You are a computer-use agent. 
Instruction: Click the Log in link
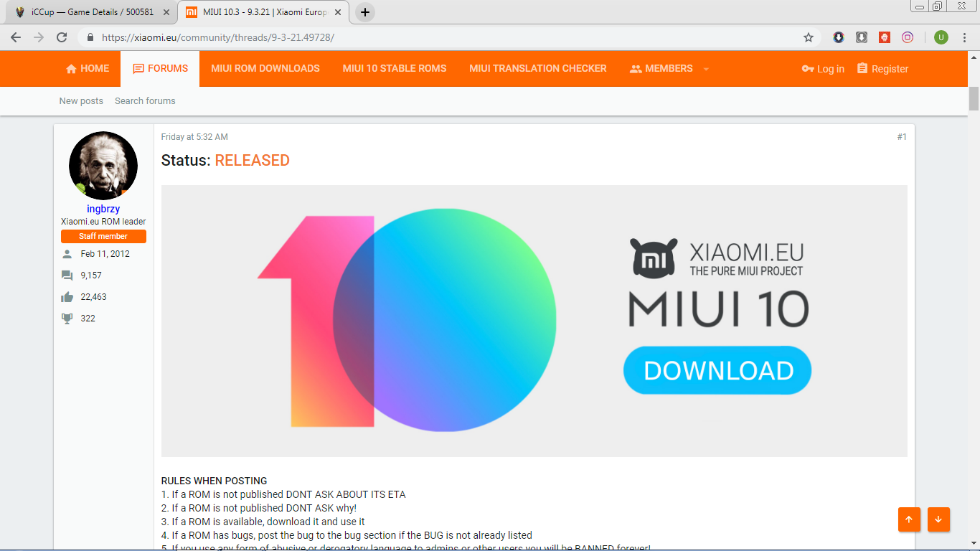(x=823, y=69)
